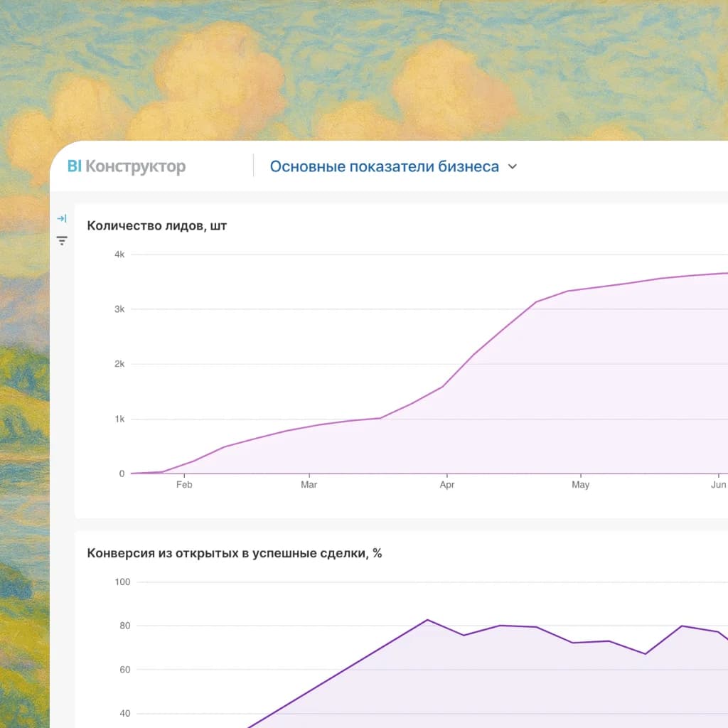728x728 pixels.
Task: Expand the dashboard chevron next to the title
Action: 512,166
